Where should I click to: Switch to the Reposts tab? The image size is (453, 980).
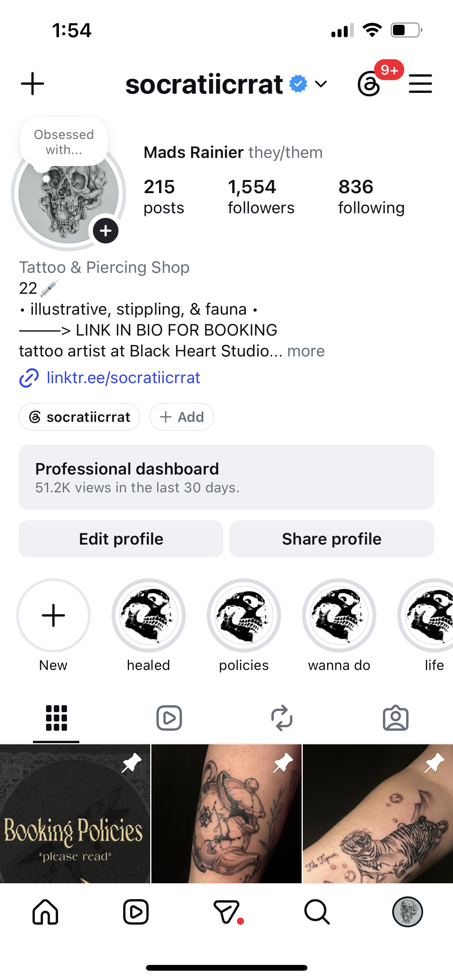click(x=282, y=718)
